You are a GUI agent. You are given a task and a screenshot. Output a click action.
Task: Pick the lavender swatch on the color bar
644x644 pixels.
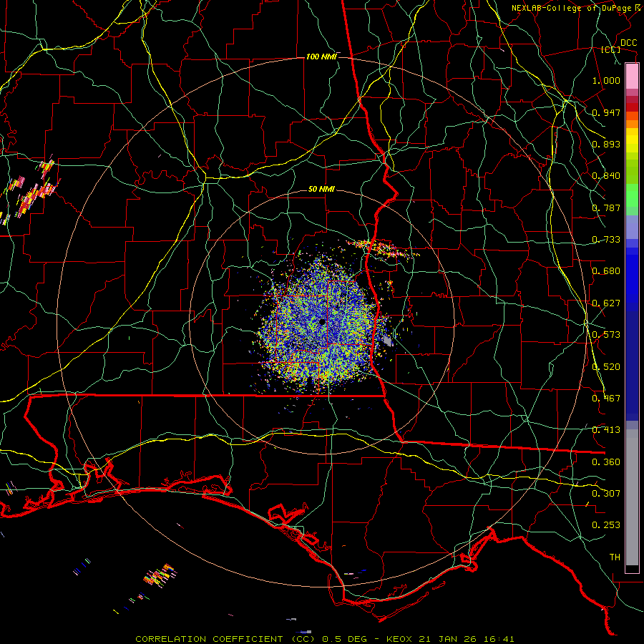coord(632,227)
